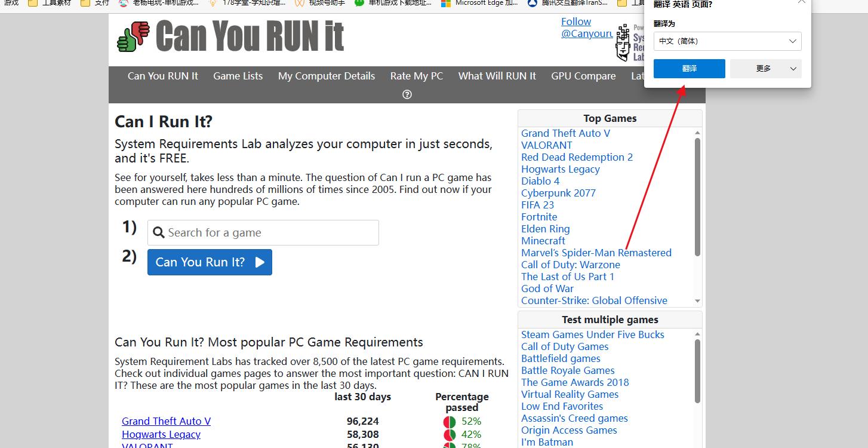868x448 pixels.
Task: Open Diablo 4 link
Action: tap(540, 181)
